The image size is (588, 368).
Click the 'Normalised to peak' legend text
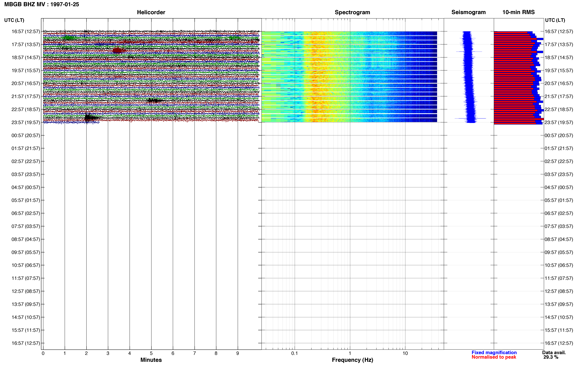[x=494, y=357]
